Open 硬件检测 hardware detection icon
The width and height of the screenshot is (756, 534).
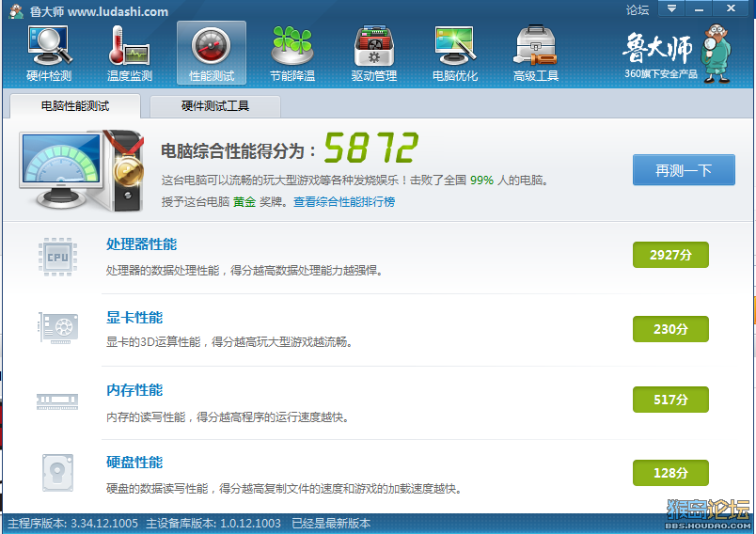click(x=49, y=53)
